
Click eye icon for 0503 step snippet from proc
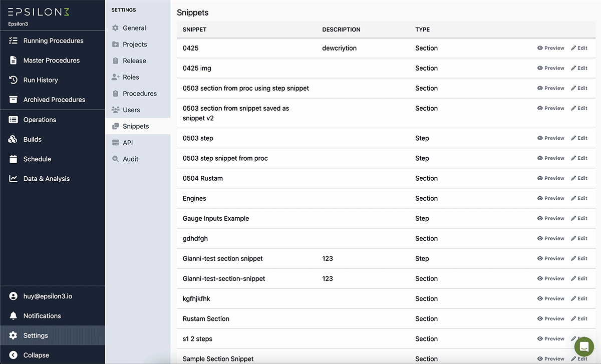pos(540,158)
